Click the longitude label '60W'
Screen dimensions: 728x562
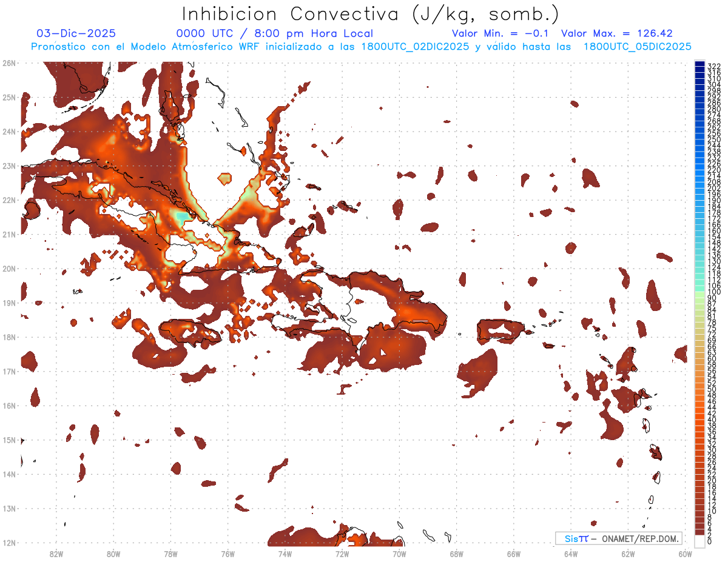(686, 554)
